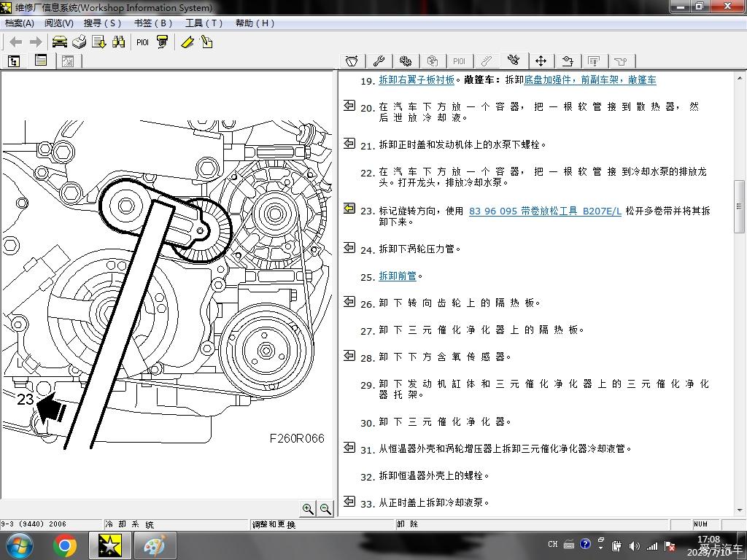The height and width of the screenshot is (560, 747).
Task: Click the status bar entry 9-3 (9440) 2006
Action: point(34,524)
